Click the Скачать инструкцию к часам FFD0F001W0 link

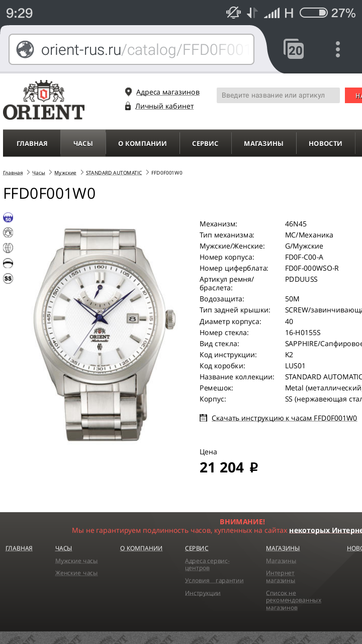click(x=284, y=418)
